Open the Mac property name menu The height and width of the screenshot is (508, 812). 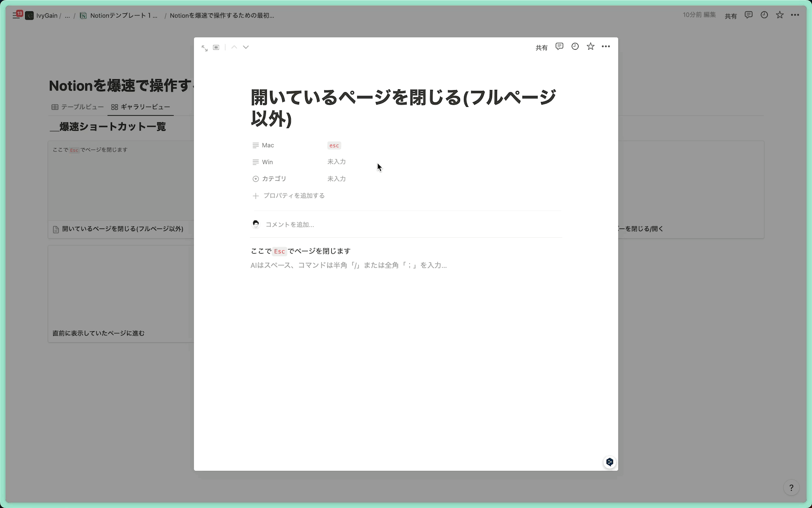point(268,145)
